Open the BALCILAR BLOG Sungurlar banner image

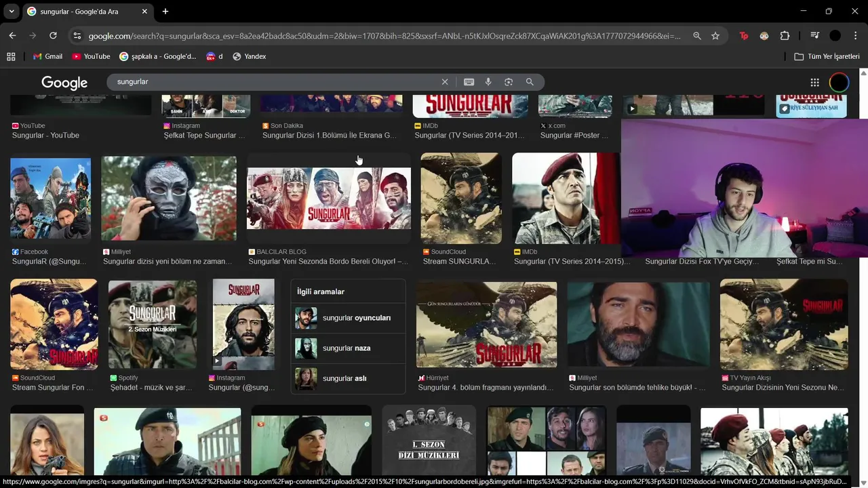[x=329, y=198]
